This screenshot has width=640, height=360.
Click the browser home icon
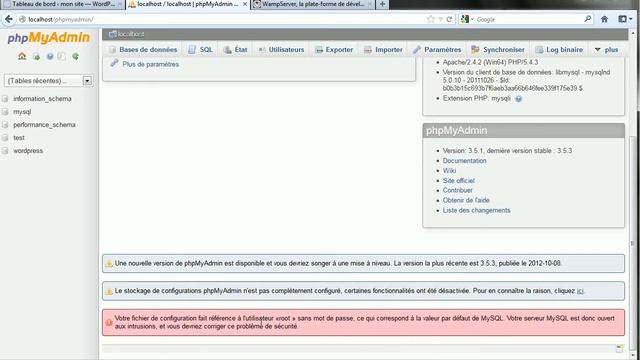point(604,19)
